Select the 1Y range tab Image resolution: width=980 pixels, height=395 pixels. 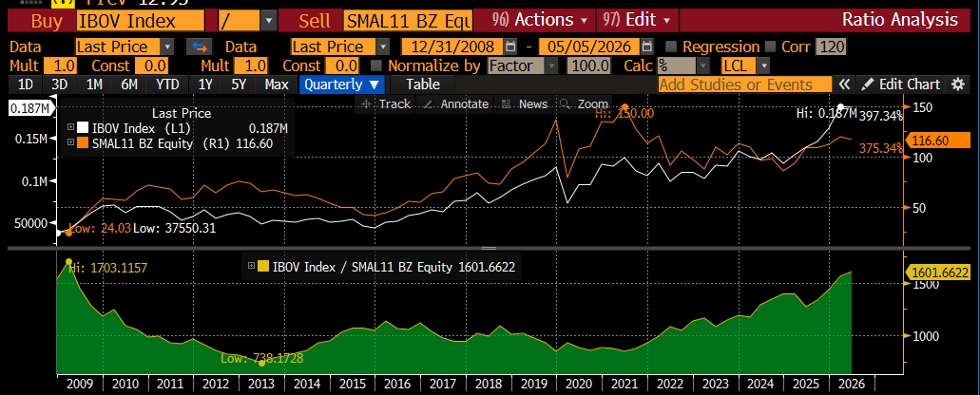pyautogui.click(x=205, y=85)
